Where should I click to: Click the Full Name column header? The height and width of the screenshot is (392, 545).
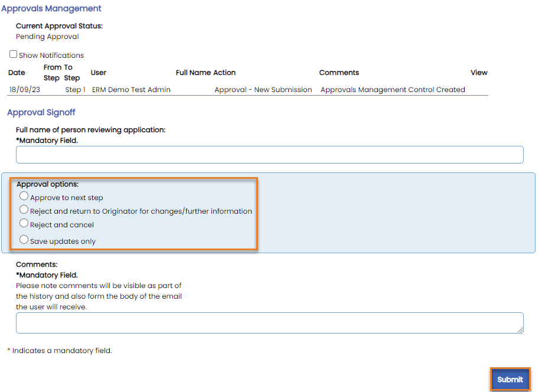click(x=193, y=73)
